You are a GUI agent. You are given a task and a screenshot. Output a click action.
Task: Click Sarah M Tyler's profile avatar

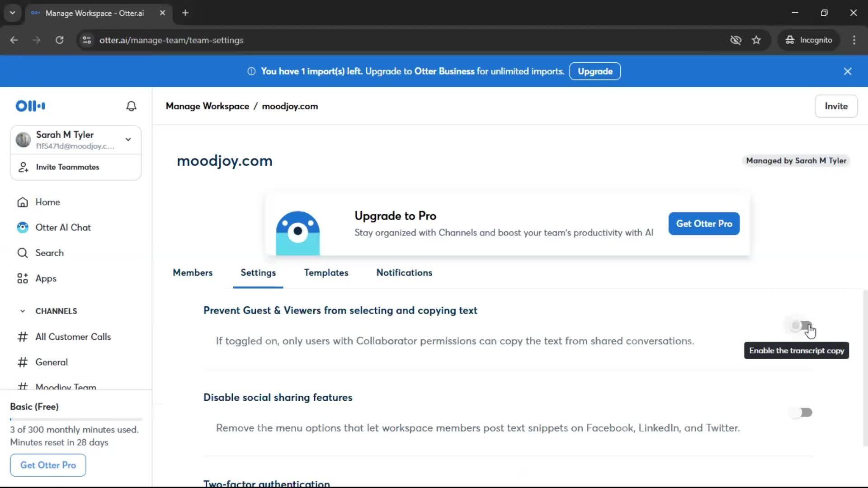[23, 140]
